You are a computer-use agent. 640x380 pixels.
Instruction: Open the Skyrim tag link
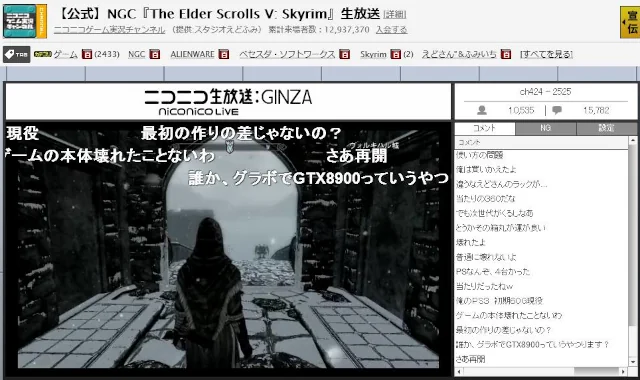[x=373, y=54]
